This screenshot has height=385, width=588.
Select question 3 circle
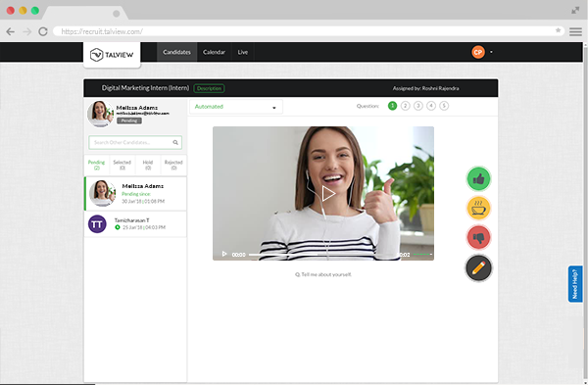(418, 106)
